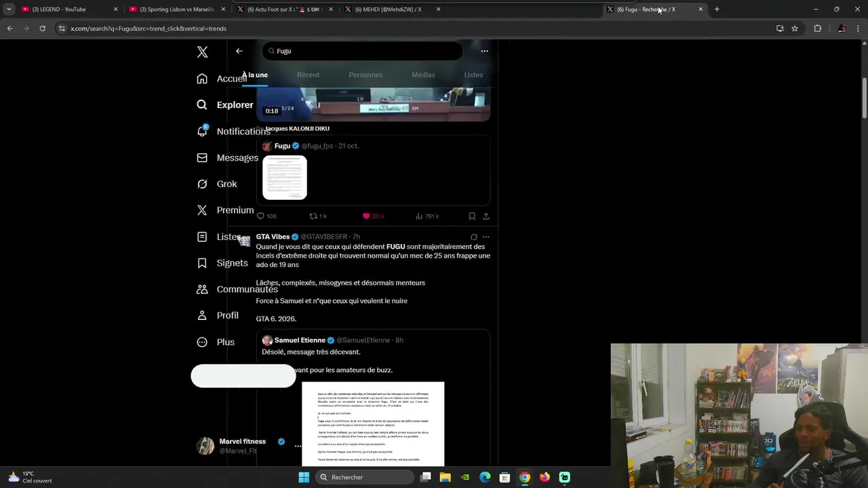The height and width of the screenshot is (488, 868).
Task: Click the Grok icon on the GTA Vibes post
Action: [474, 237]
